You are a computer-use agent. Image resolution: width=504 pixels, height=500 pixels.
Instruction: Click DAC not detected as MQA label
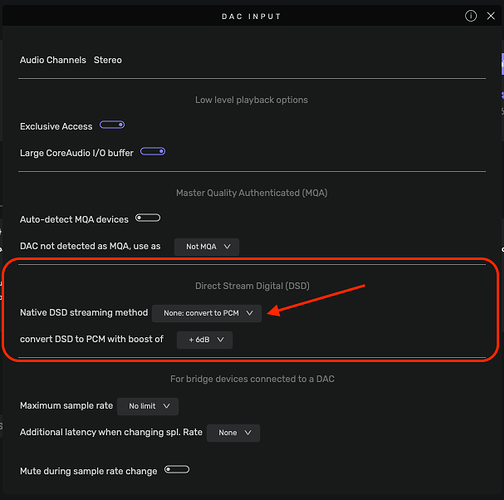click(x=90, y=246)
